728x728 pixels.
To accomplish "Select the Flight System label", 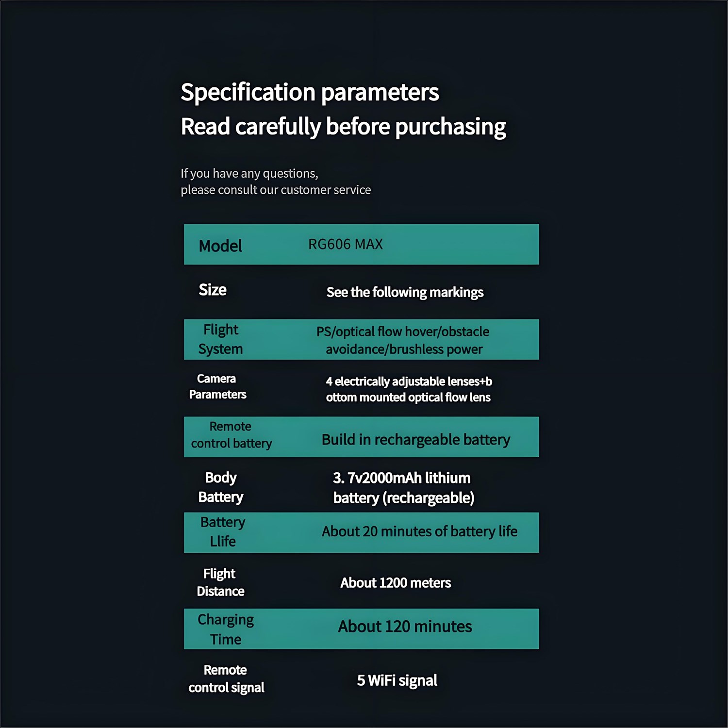I will point(221,339).
